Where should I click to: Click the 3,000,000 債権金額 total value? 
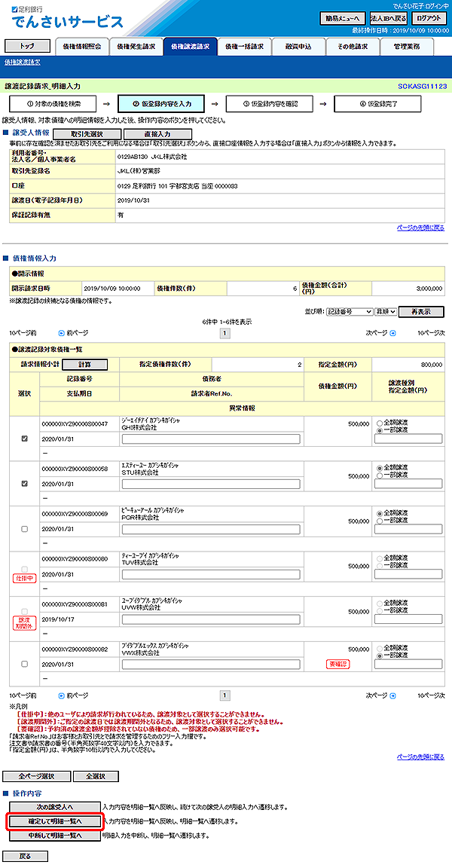(429, 289)
